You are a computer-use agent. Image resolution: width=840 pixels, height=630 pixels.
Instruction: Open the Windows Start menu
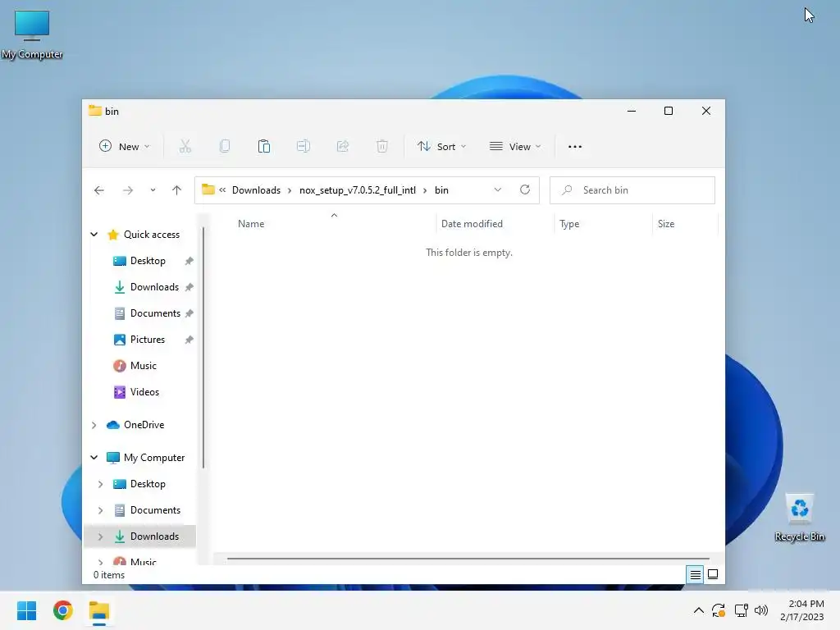(27, 610)
